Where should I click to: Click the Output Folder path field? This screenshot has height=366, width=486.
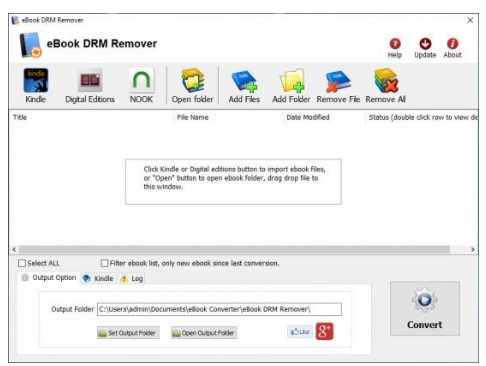[x=219, y=309]
